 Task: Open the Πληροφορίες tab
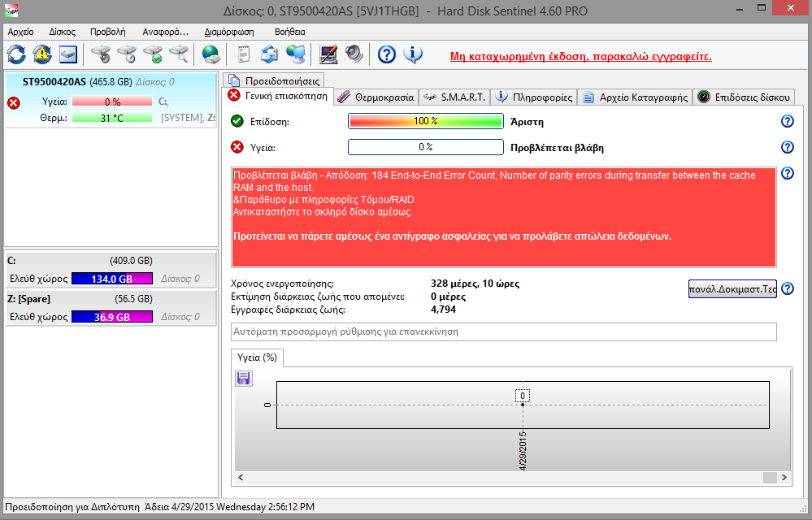(x=534, y=97)
